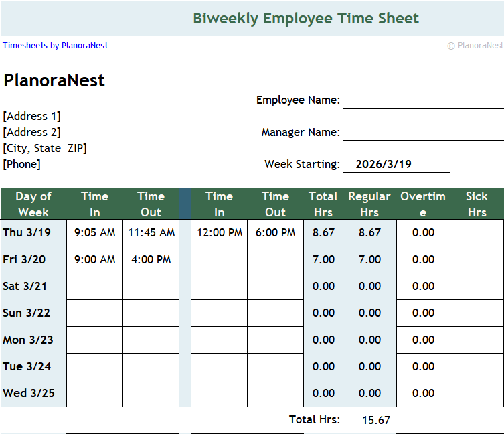Viewport: 504px width, 434px height.
Task: Select the Total Hrs: label below table
Action: click(315, 419)
